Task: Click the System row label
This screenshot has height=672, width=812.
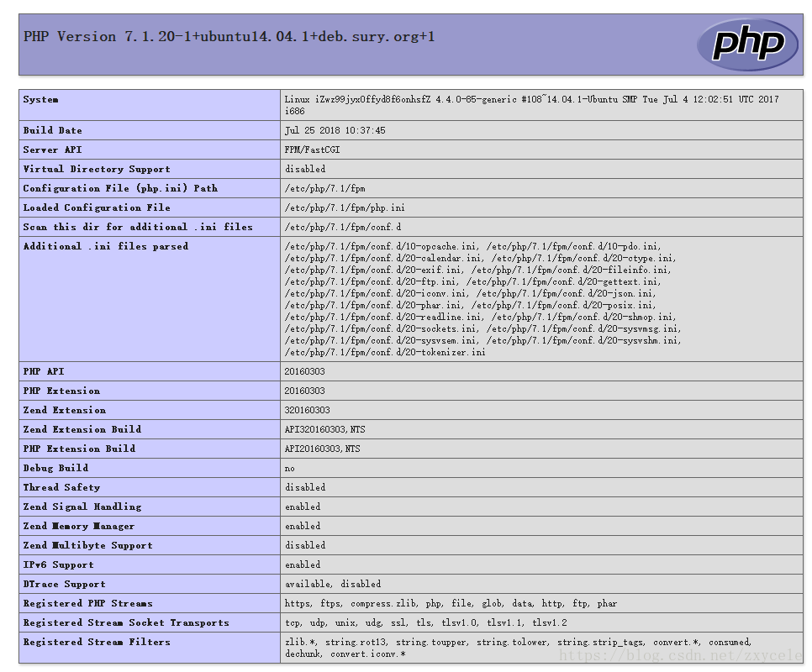Action: click(x=40, y=99)
